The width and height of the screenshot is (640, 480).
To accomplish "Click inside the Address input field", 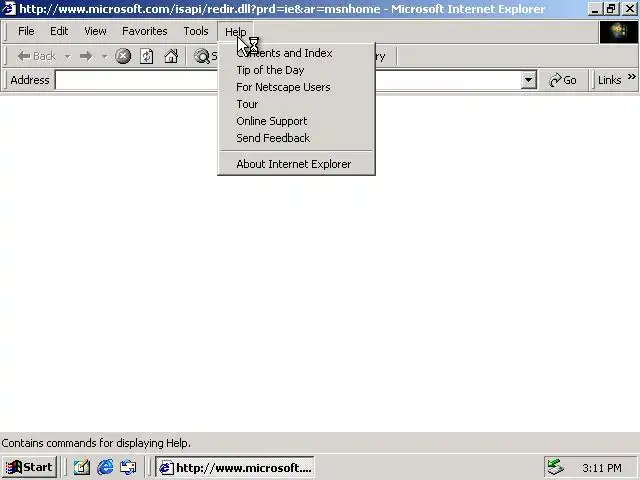I will click(x=288, y=80).
